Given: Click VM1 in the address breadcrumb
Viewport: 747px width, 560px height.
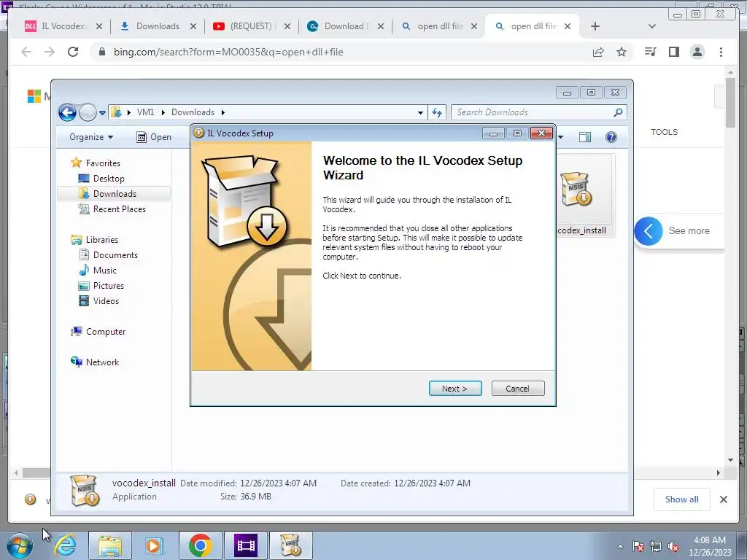Looking at the screenshot, I should (145, 112).
